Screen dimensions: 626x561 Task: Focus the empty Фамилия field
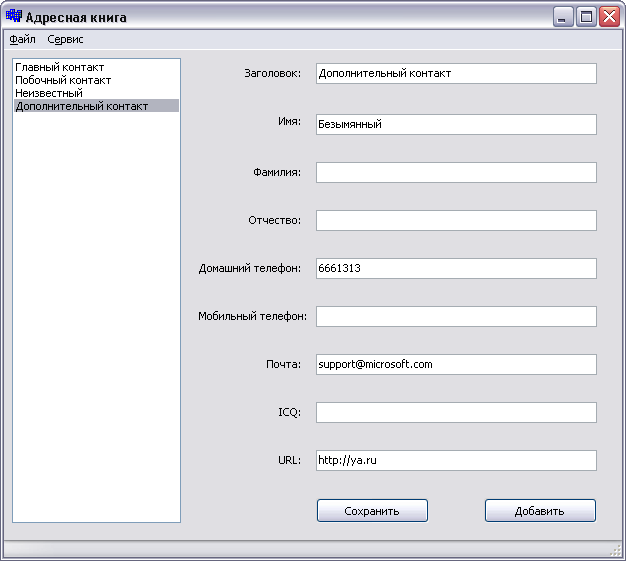(x=455, y=173)
